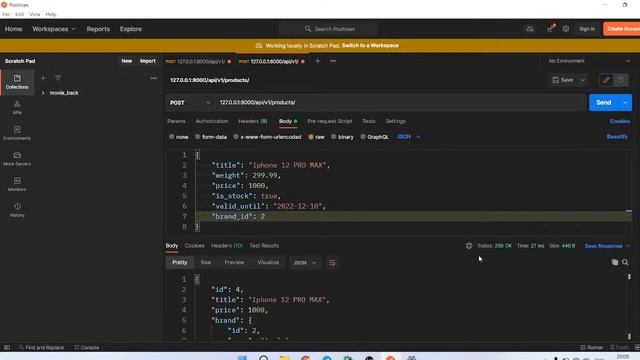Screen dimensions: 640x360
Task: Switch to the first POST request tab
Action: pos(198,61)
